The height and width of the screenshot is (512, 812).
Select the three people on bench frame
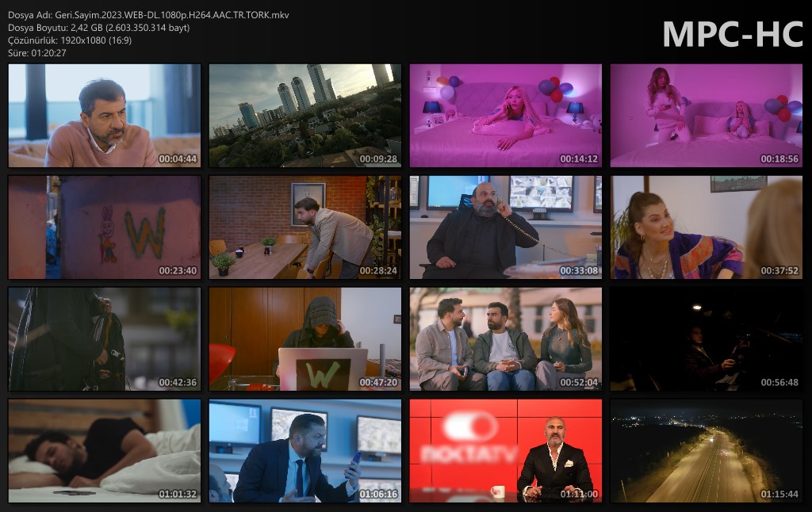click(506, 339)
